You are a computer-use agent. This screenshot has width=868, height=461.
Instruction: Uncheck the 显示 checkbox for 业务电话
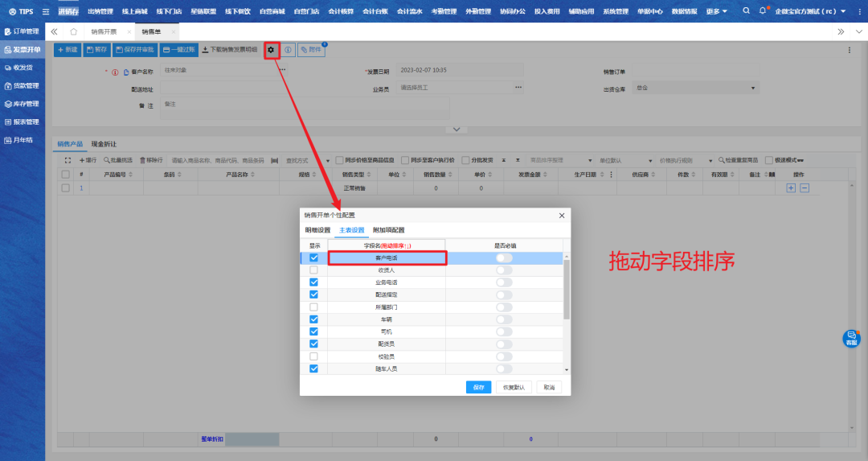pos(313,282)
